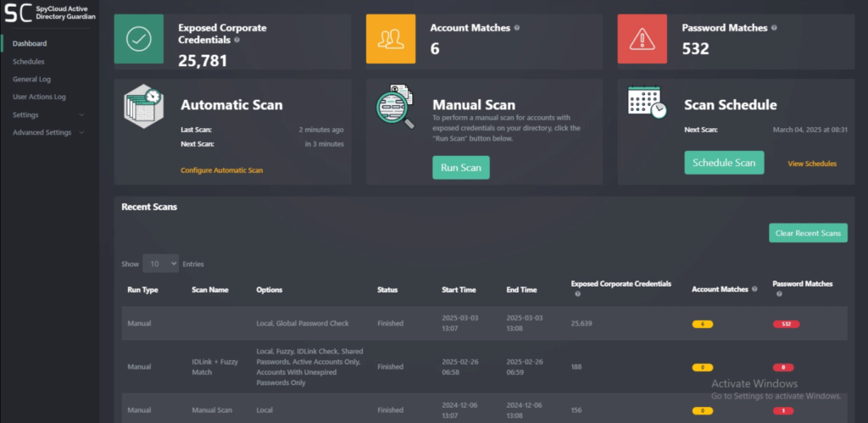Click the Clear Recent Scans button

coord(808,233)
